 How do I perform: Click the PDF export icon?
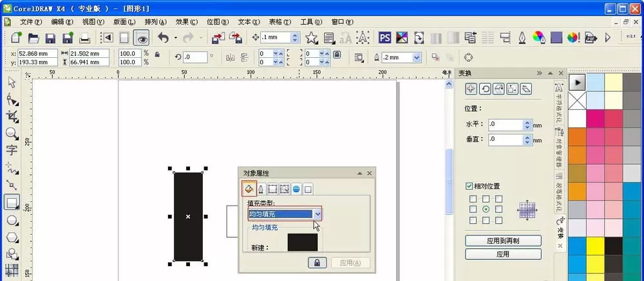591,38
